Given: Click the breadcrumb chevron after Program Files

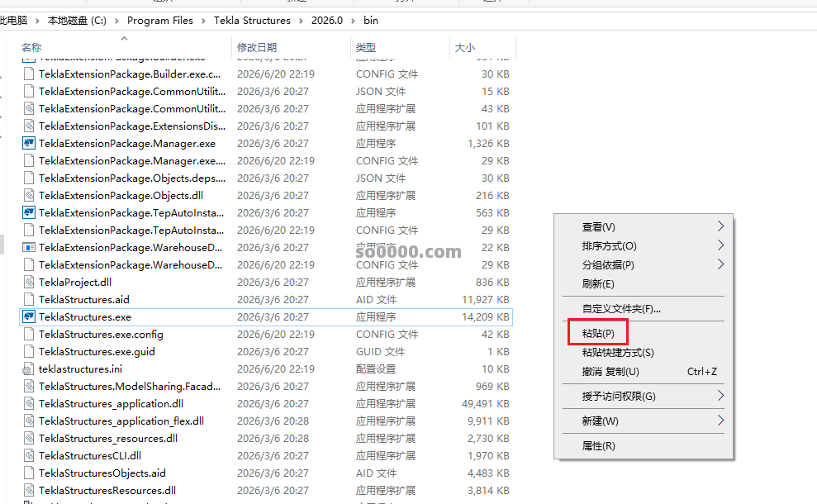Looking at the screenshot, I should click(x=204, y=21).
